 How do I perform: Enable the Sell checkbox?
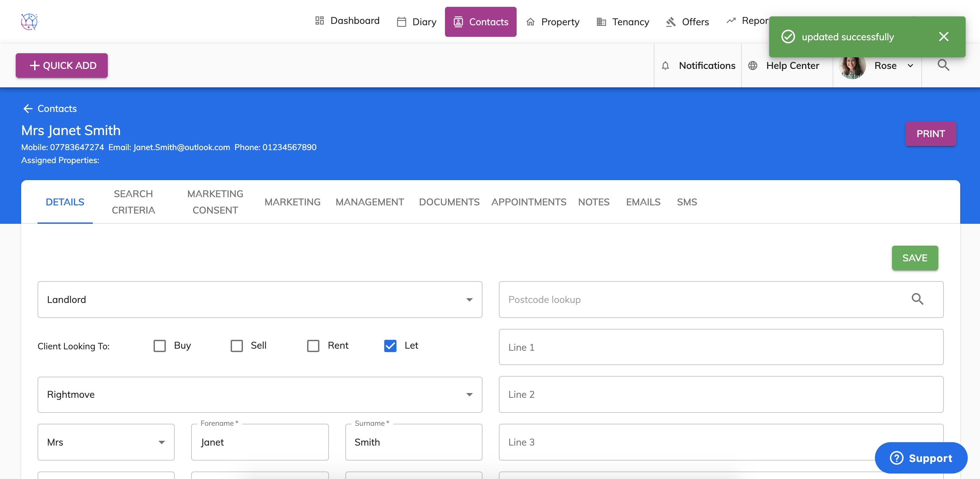coord(236,346)
